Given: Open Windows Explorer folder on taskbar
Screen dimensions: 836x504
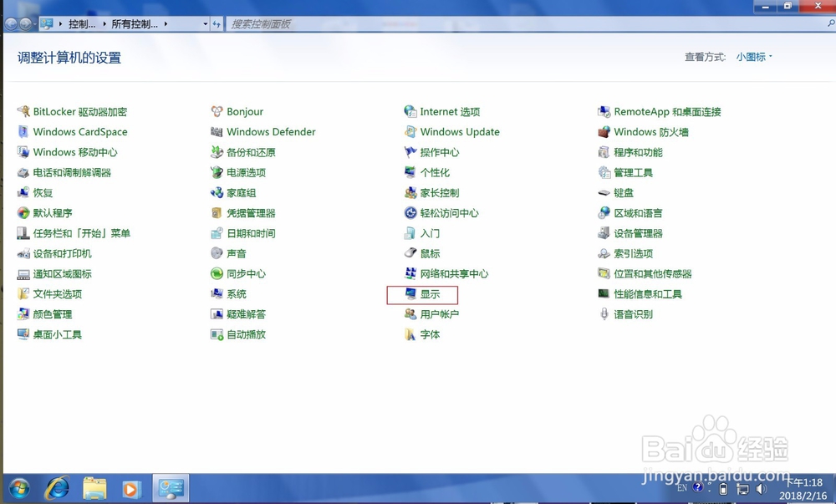Looking at the screenshot, I should (x=94, y=489).
